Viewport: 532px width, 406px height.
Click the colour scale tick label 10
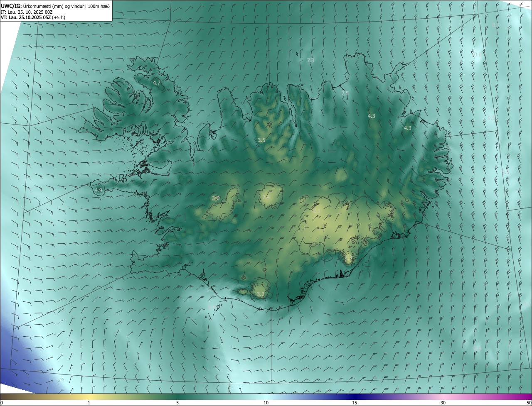(x=266, y=403)
